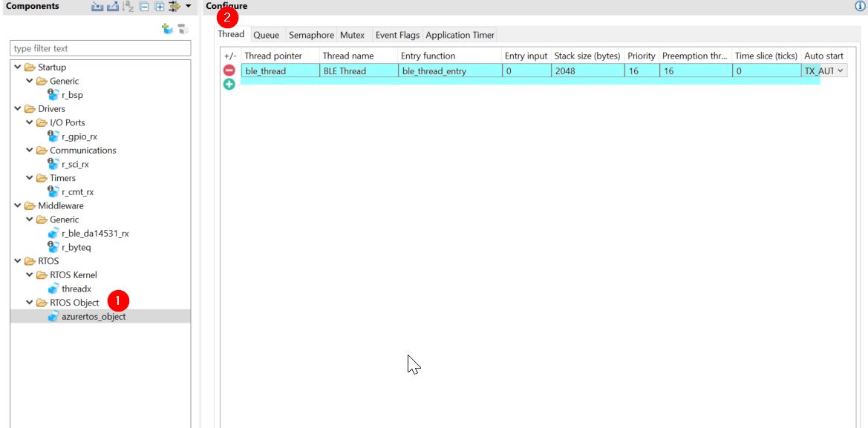868x428 pixels.
Task: Collapse the I/O Ports folder node
Action: pos(30,122)
